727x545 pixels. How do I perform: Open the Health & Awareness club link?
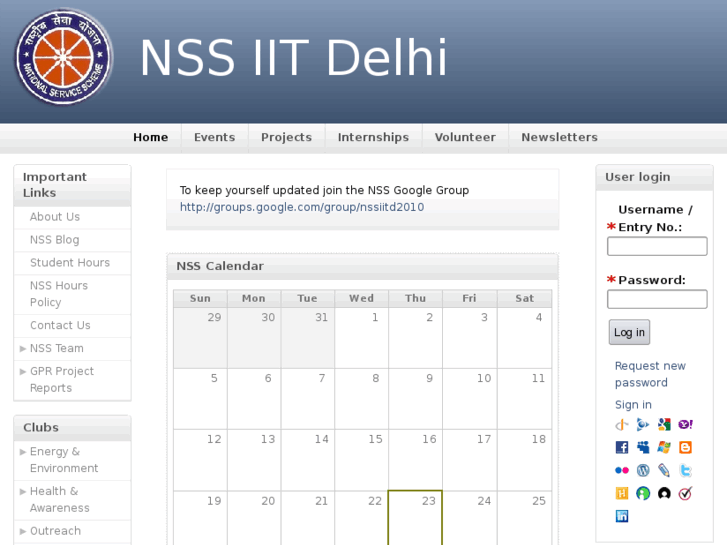coord(59,500)
